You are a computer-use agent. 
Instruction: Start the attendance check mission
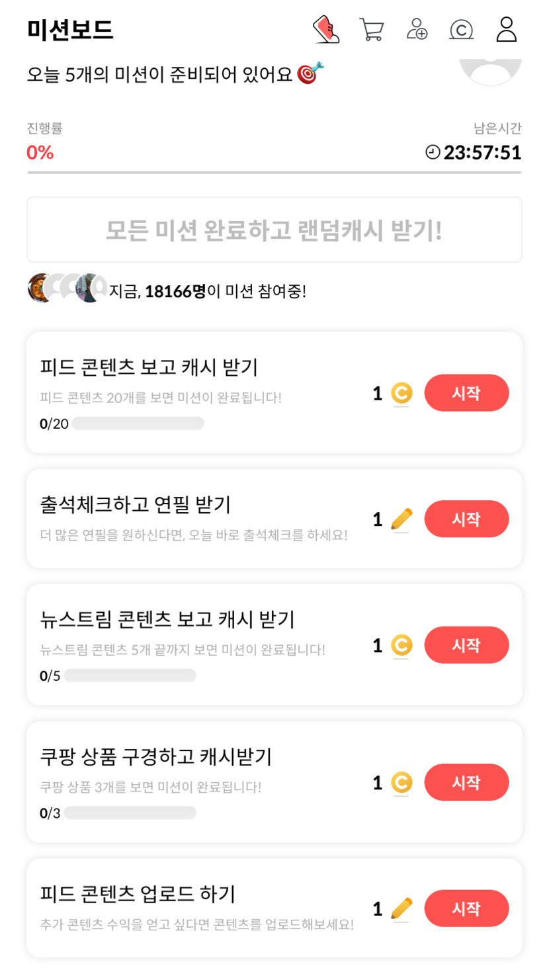click(466, 519)
